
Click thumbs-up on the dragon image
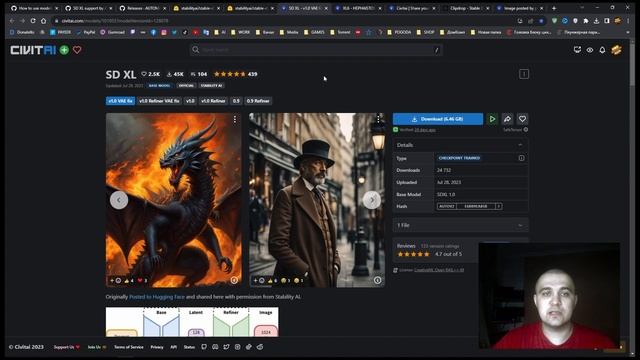pyautogui.click(x=129, y=280)
